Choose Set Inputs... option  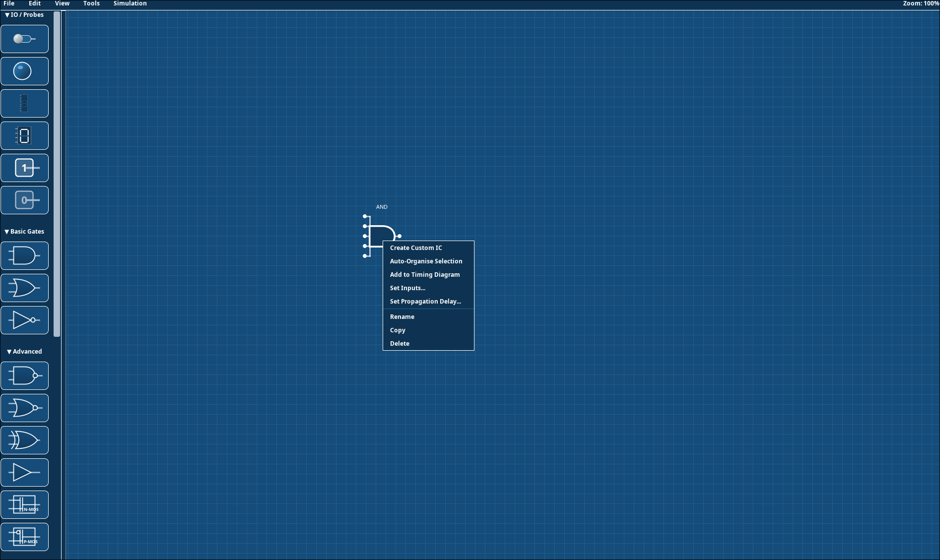tap(428, 288)
